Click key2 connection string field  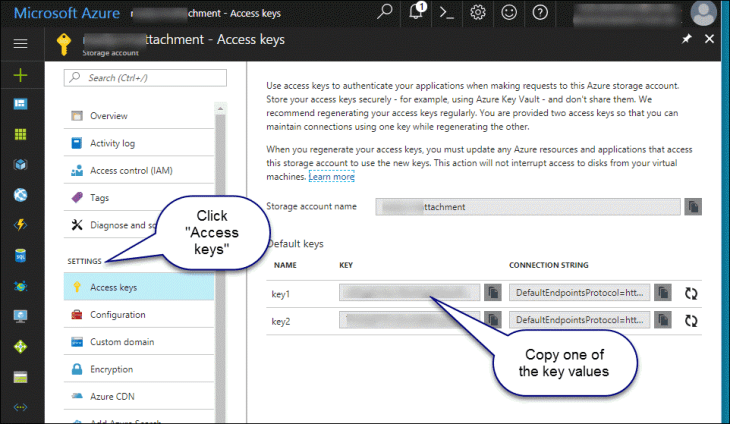click(x=579, y=320)
